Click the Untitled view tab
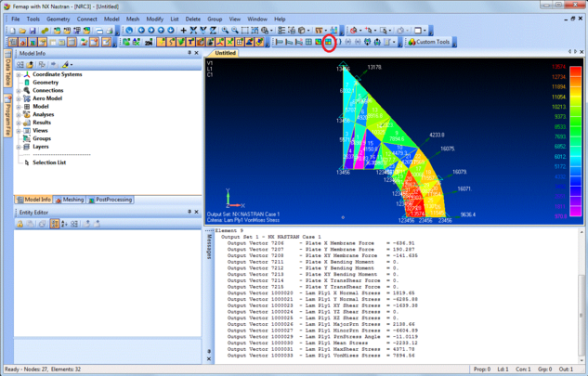The width and height of the screenshot is (588, 376). click(226, 53)
